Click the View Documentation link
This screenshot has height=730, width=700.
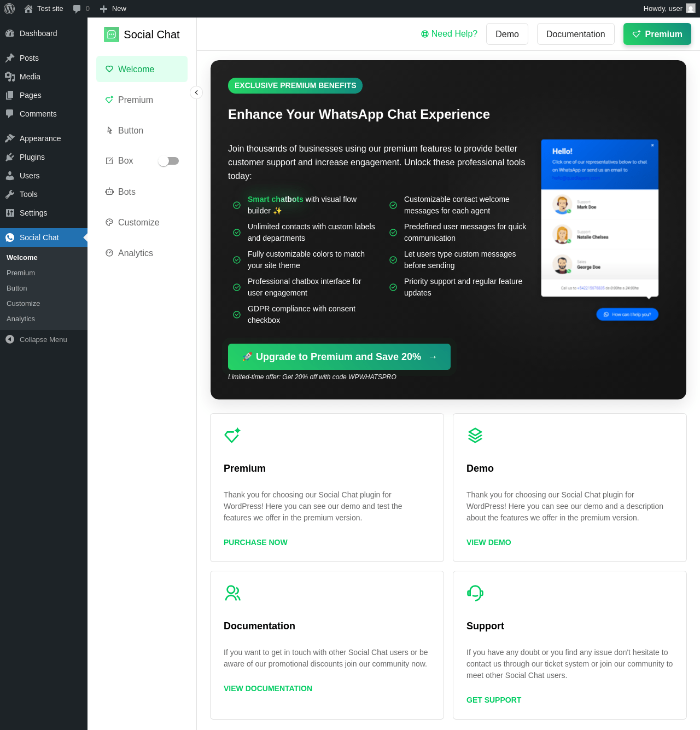(268, 688)
